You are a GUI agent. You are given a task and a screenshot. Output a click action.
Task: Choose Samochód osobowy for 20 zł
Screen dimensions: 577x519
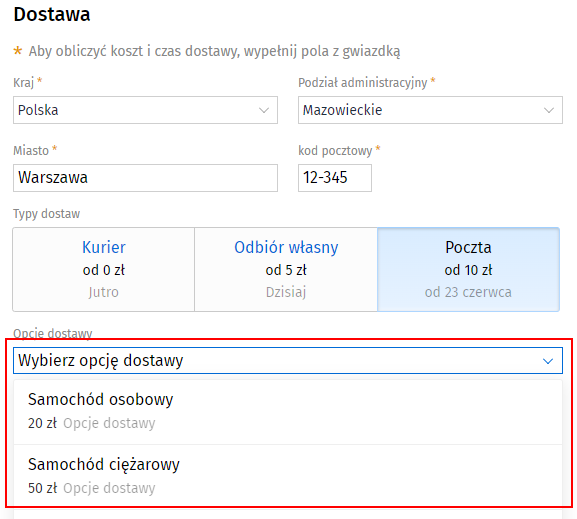click(288, 412)
